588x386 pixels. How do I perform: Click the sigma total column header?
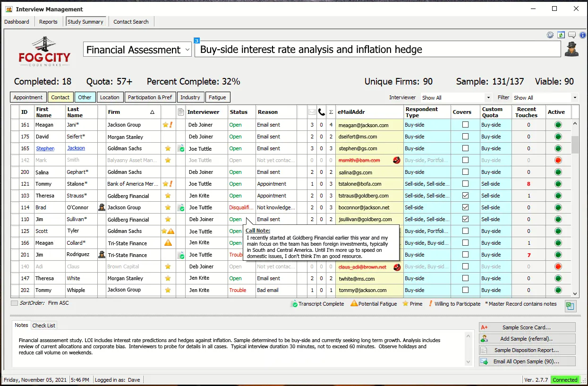(x=331, y=112)
